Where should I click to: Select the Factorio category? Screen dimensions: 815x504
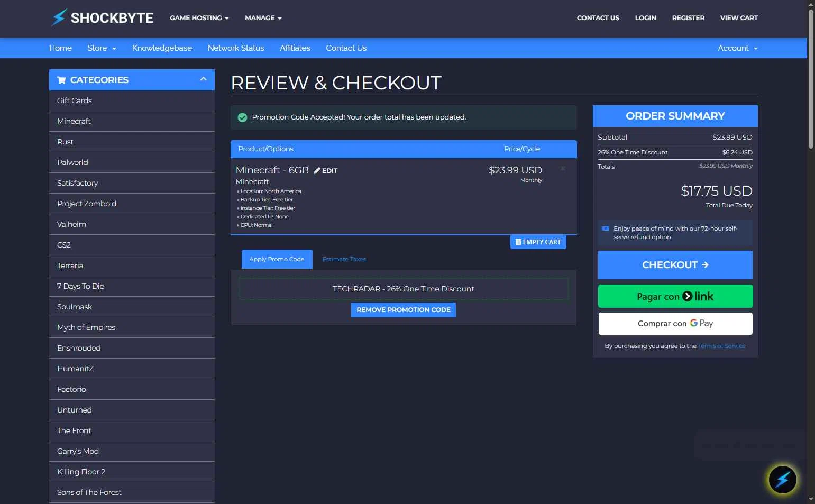[132, 389]
